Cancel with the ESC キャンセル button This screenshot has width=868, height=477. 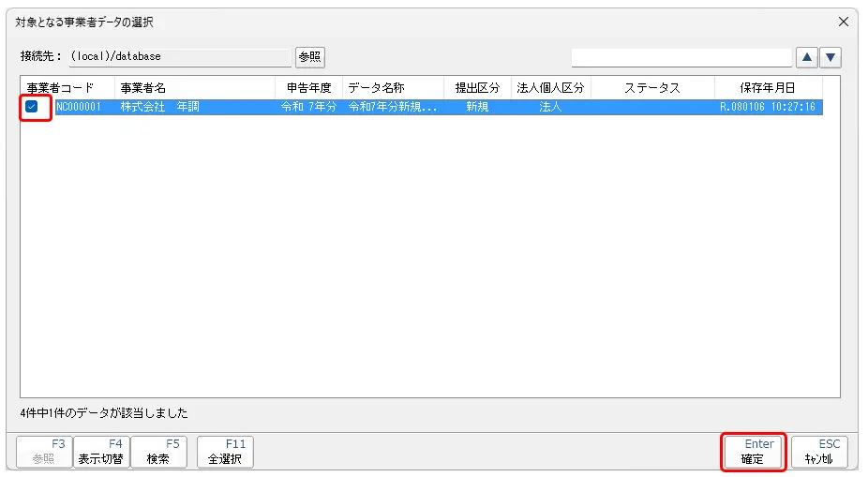[819, 452]
